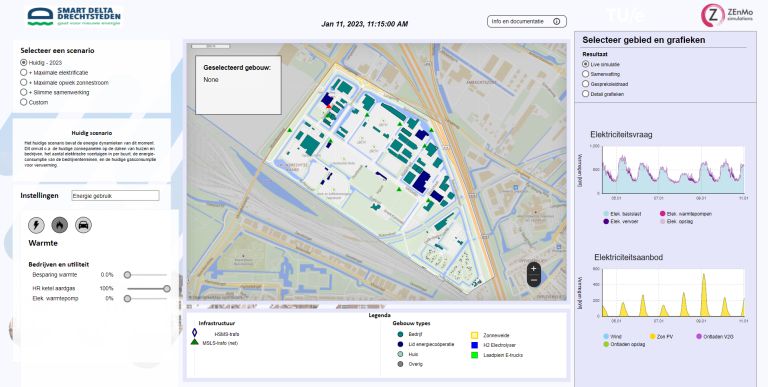Click the Zonneweide yellow square icon
Viewport: 768px width, 387px height.
(x=474, y=336)
